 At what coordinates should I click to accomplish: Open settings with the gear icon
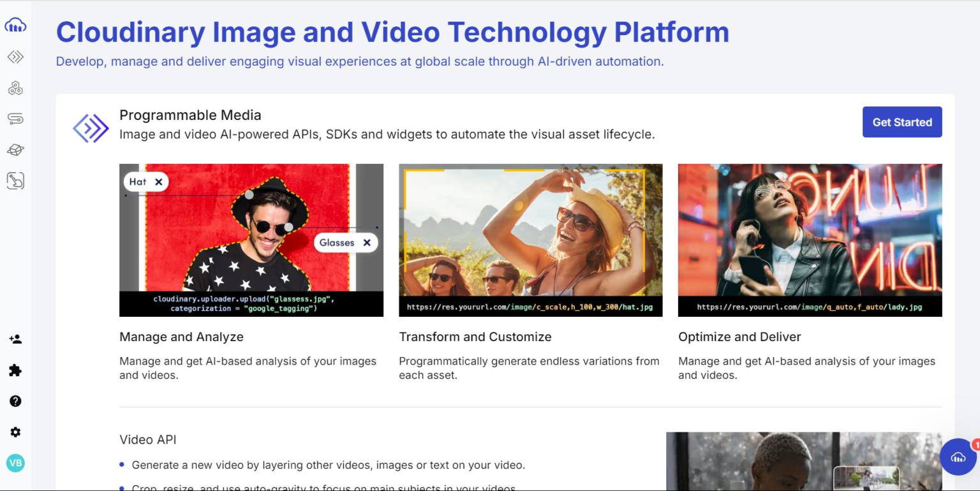coord(15,432)
